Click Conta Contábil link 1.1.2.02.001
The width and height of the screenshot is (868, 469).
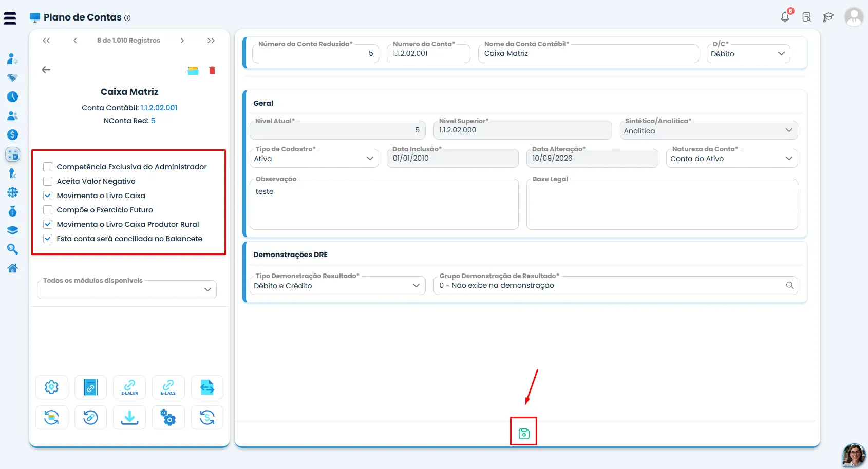(159, 108)
